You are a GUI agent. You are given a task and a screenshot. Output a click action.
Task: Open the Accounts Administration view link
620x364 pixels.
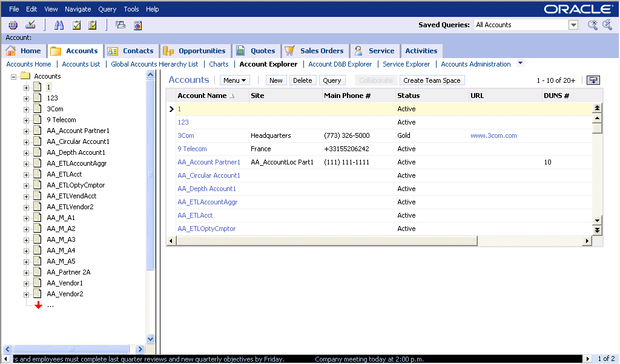click(476, 64)
